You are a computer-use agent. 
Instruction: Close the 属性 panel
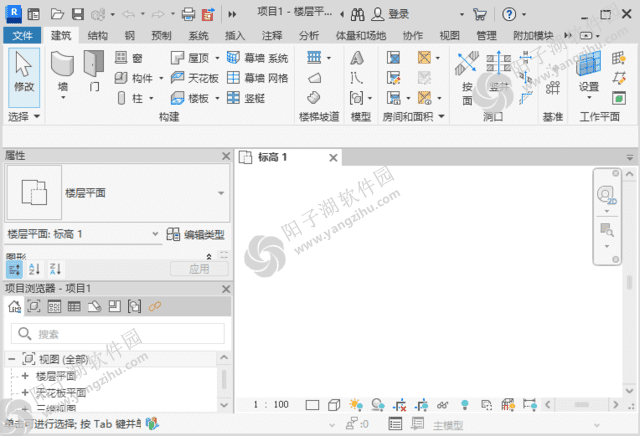tap(226, 156)
